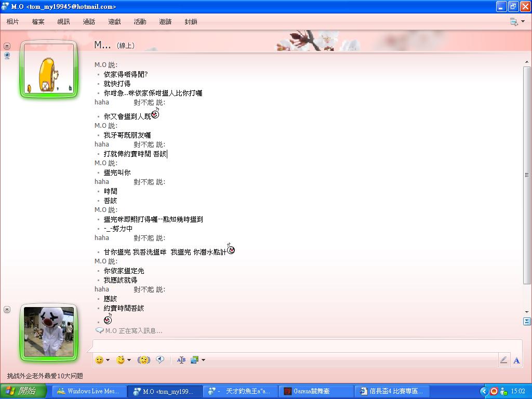Viewport: 532px width, 399px height.
Task: Open emoticon picker dropdown arrow
Action: click(108, 360)
